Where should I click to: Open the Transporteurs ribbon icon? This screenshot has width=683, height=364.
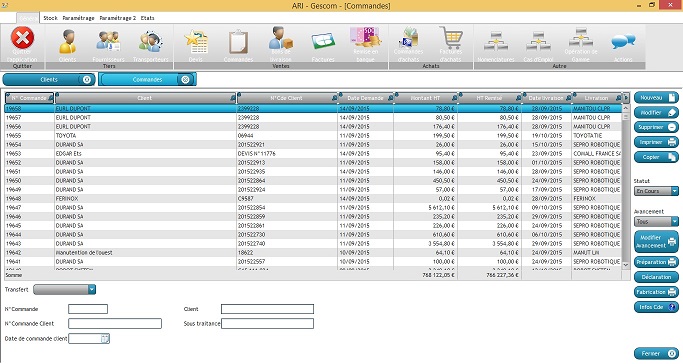(x=150, y=42)
